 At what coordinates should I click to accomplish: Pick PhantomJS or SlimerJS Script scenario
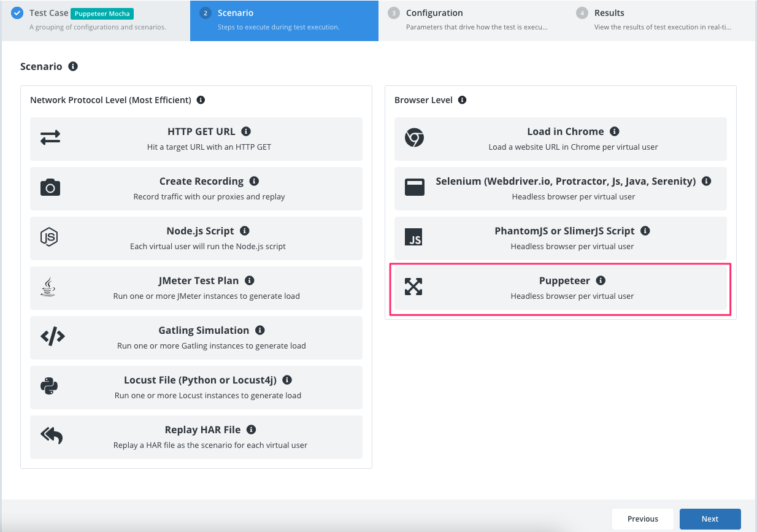pos(561,238)
